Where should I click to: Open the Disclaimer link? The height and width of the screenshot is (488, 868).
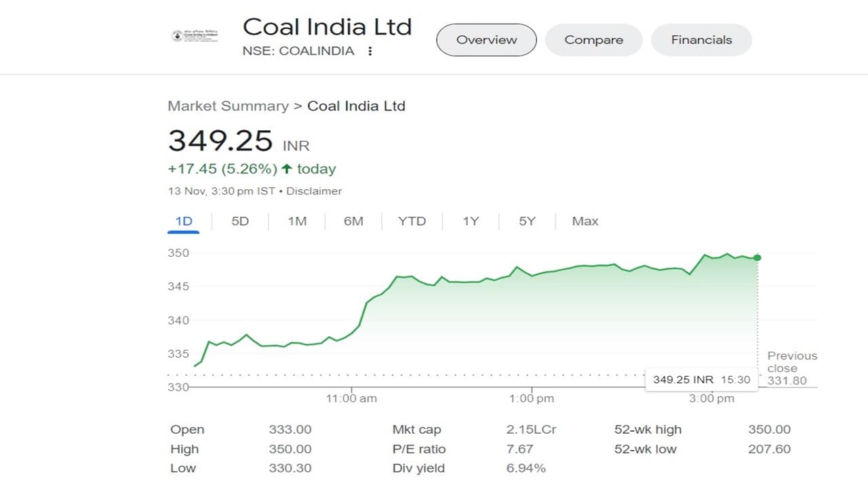click(x=314, y=191)
